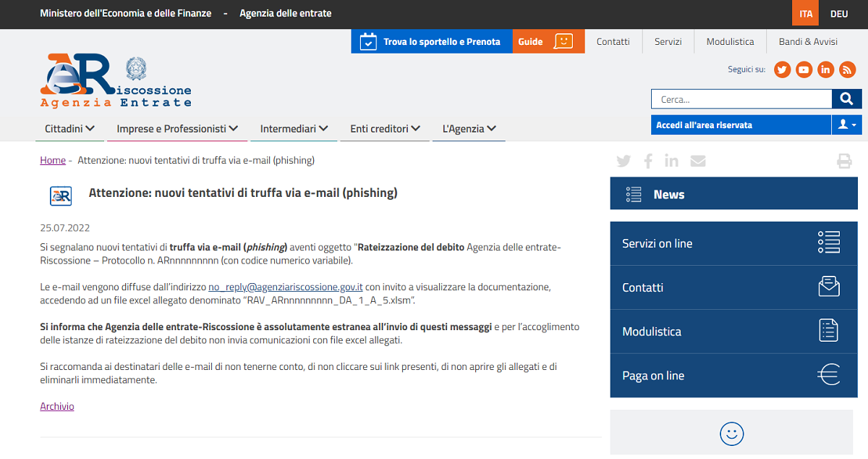Click the print page icon

(x=844, y=161)
